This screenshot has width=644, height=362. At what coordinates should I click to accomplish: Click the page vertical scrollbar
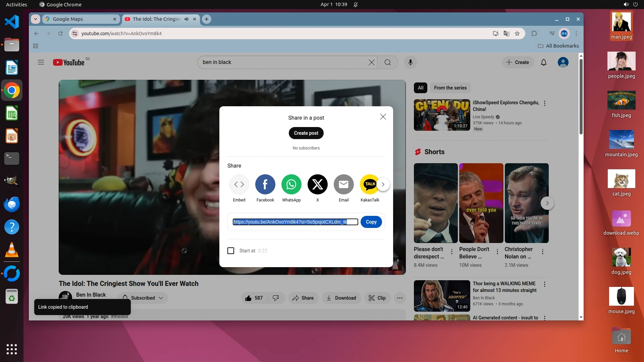581,97
